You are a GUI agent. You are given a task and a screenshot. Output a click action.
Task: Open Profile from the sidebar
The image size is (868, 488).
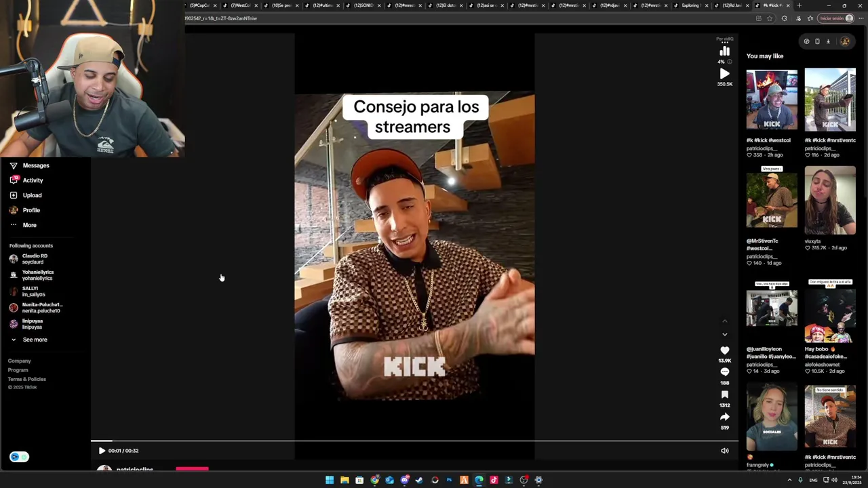point(25,210)
